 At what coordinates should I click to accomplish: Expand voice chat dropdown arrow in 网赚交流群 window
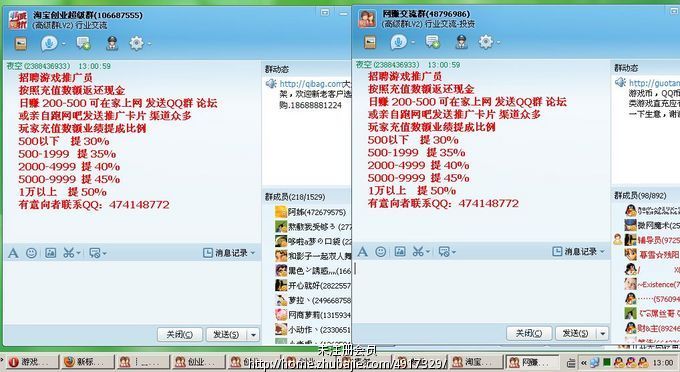coord(413,42)
